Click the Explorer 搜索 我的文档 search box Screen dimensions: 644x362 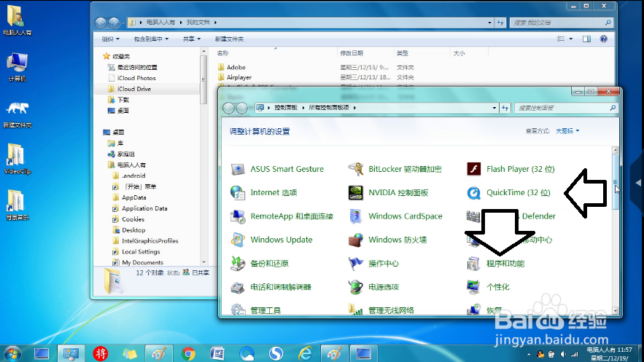[562, 23]
